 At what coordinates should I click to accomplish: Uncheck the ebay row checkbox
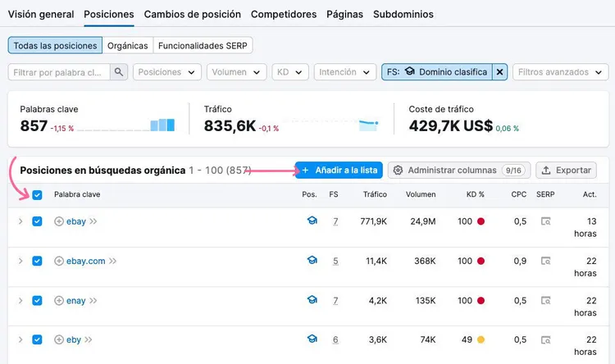coord(37,221)
